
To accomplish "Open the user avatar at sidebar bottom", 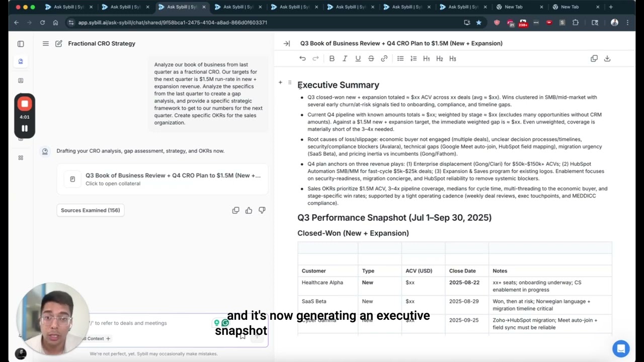I will pos(21,353).
